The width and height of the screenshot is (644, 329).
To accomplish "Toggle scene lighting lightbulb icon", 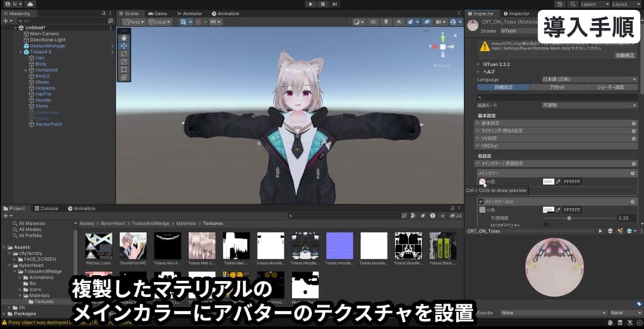I will [386, 22].
